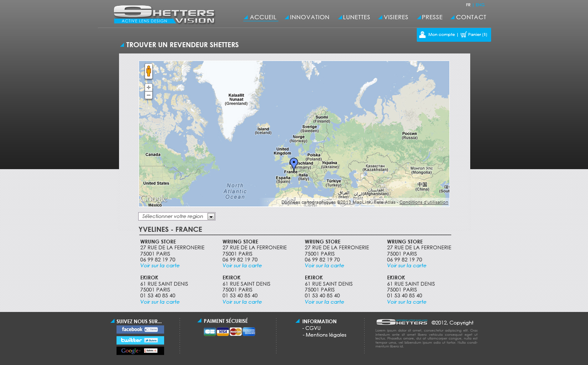Open the Twitter follow button
588x365 pixels.
140,340
